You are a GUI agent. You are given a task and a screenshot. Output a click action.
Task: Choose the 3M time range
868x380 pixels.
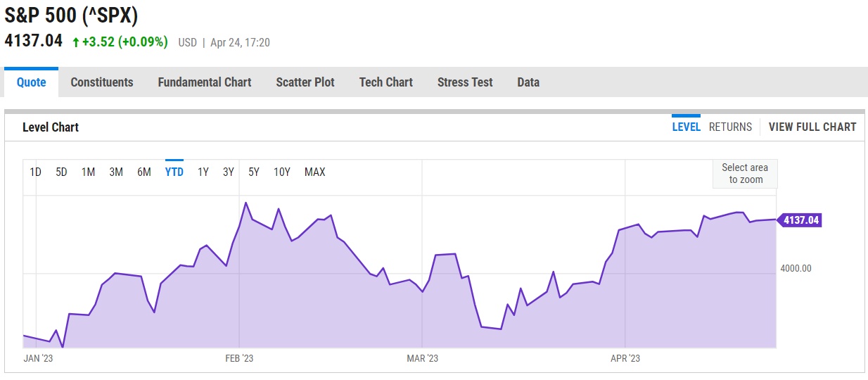(x=116, y=172)
